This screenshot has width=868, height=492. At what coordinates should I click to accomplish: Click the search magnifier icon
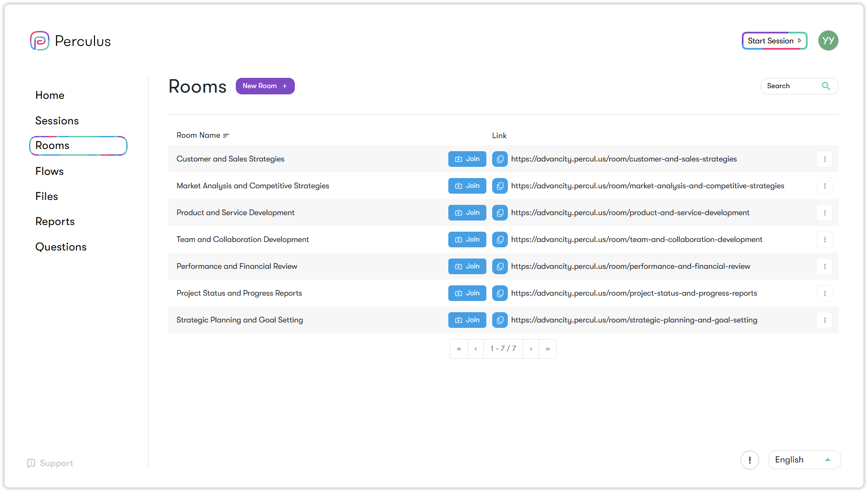pyautogui.click(x=826, y=86)
